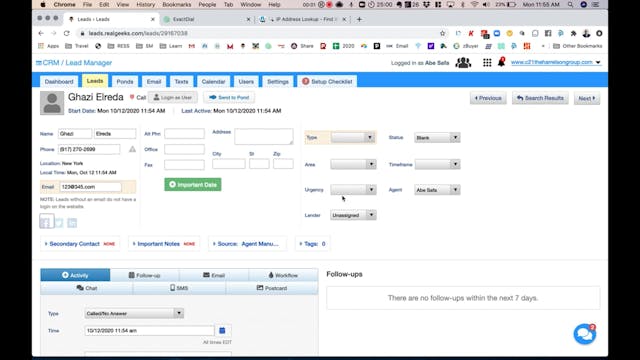Open the Agent dropdown showing Abe Safa
Viewport: 640px width, 360px height.
(437, 190)
